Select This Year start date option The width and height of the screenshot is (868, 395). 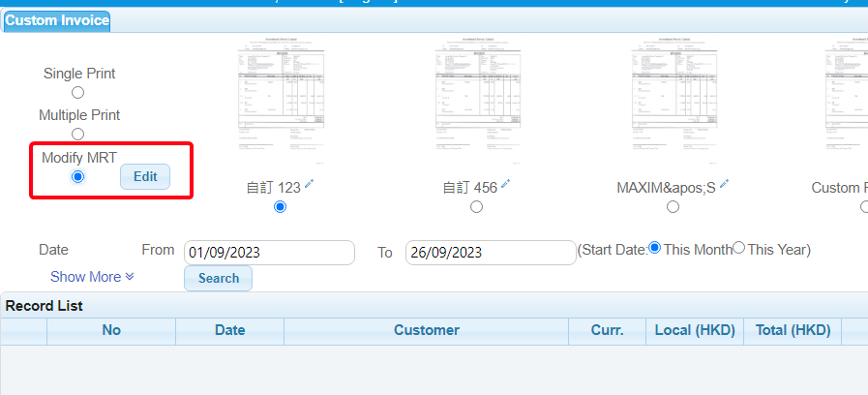pyautogui.click(x=739, y=248)
